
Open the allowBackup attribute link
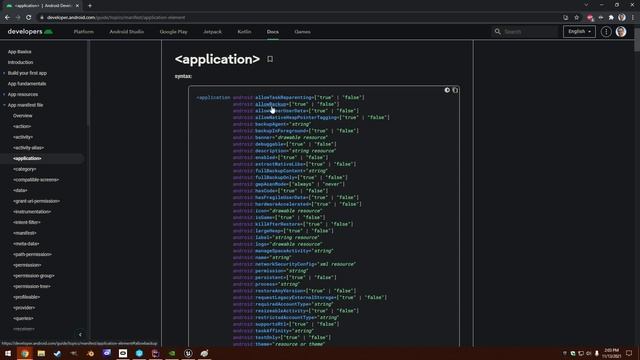tap(271, 104)
